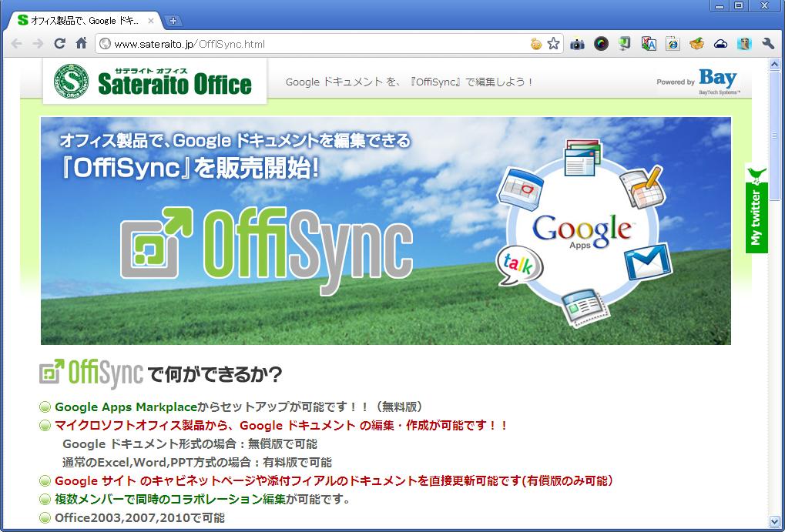Click the browser back arrow button

pyautogui.click(x=17, y=44)
